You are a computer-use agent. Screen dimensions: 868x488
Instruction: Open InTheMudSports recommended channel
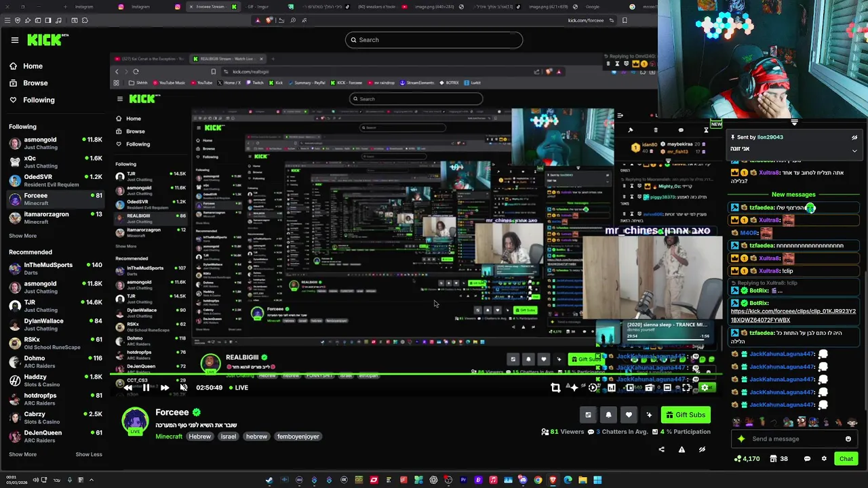(x=54, y=268)
